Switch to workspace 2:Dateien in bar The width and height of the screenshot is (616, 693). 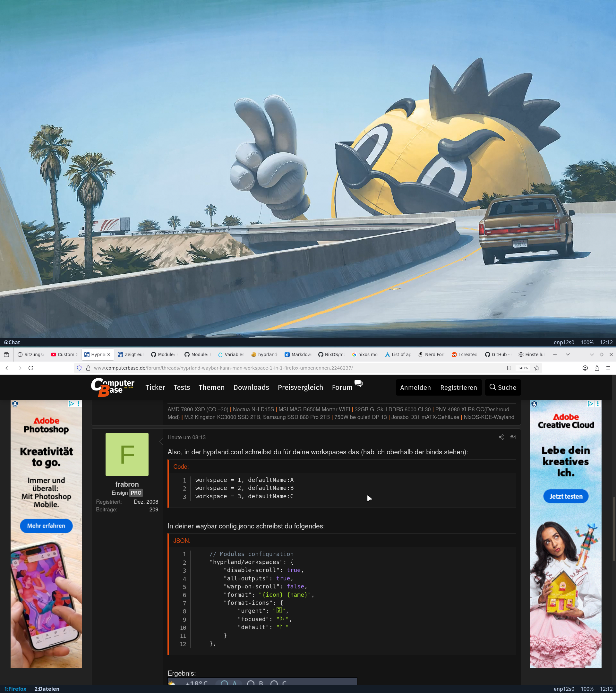(x=47, y=689)
